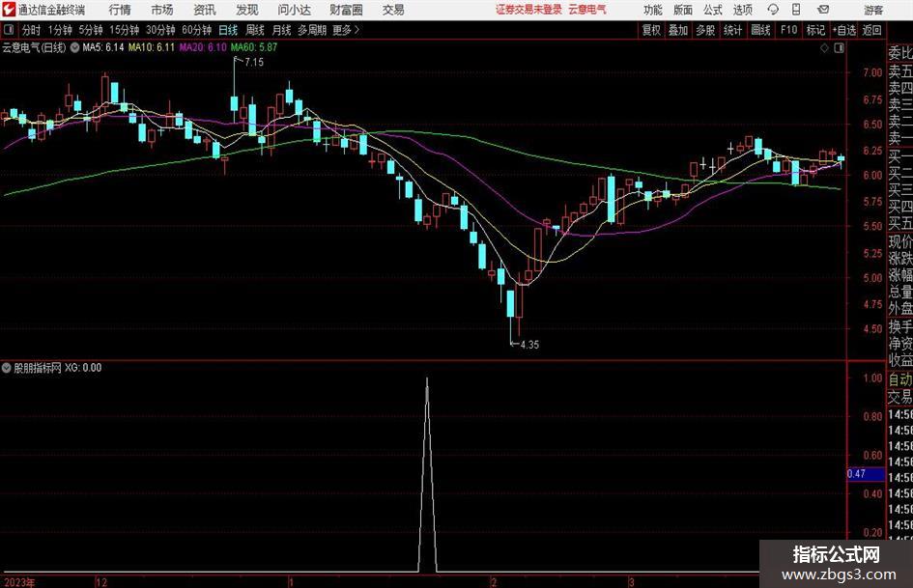Switch to 60分钟 period tab
This screenshot has height=588, width=913.
click(x=197, y=30)
